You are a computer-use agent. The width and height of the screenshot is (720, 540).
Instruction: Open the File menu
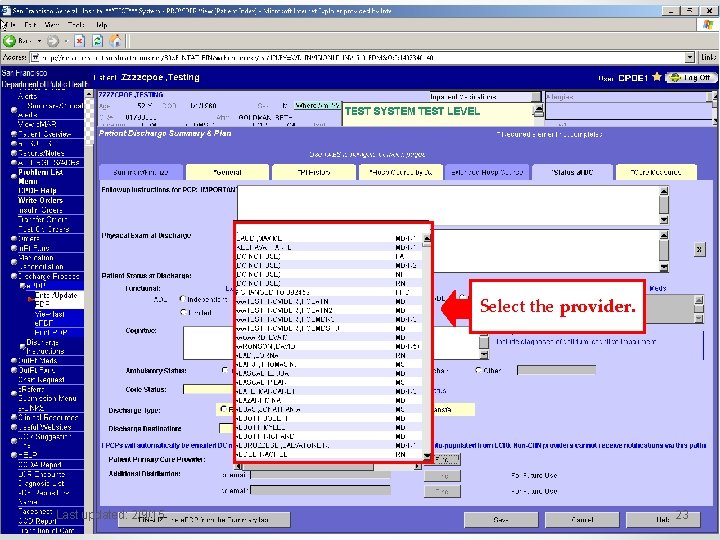11,25
